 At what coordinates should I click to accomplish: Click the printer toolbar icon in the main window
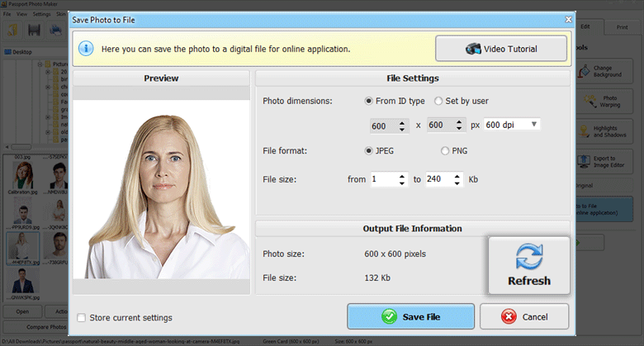coord(55,30)
